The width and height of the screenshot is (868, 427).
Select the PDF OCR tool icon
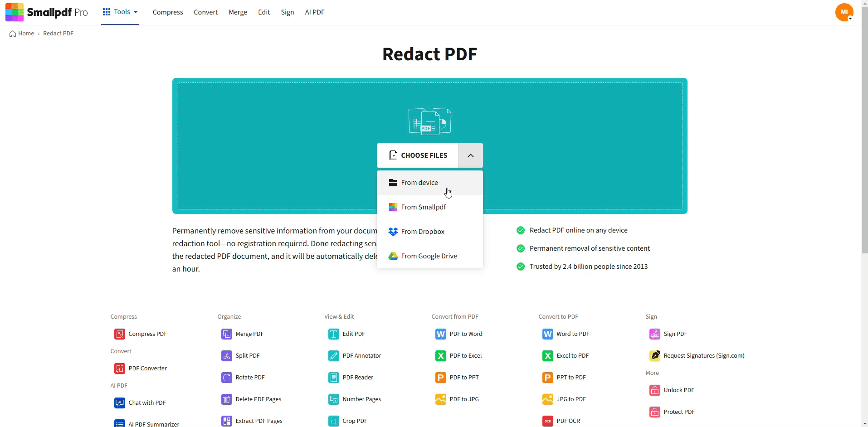548,421
